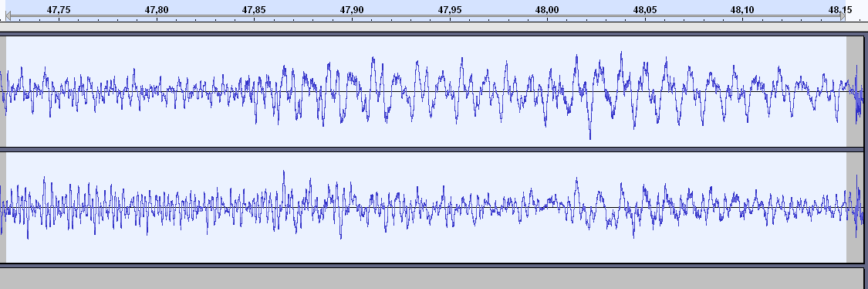Click the 48,10 ruler label

tap(742, 9)
